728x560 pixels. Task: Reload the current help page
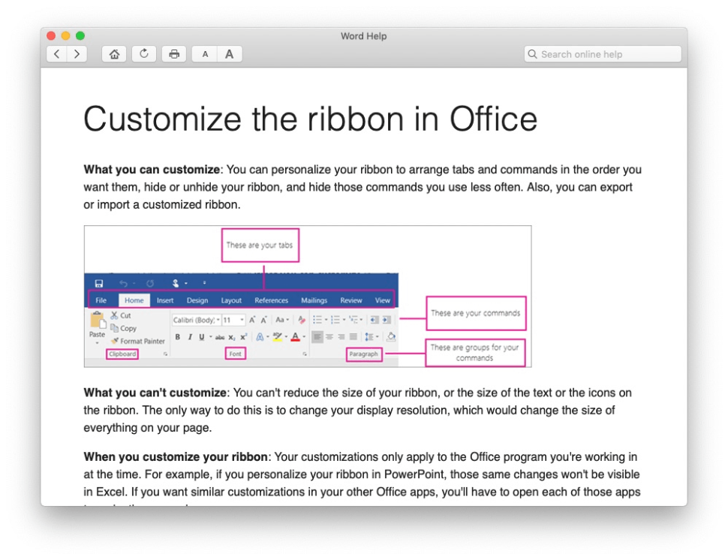pos(144,54)
